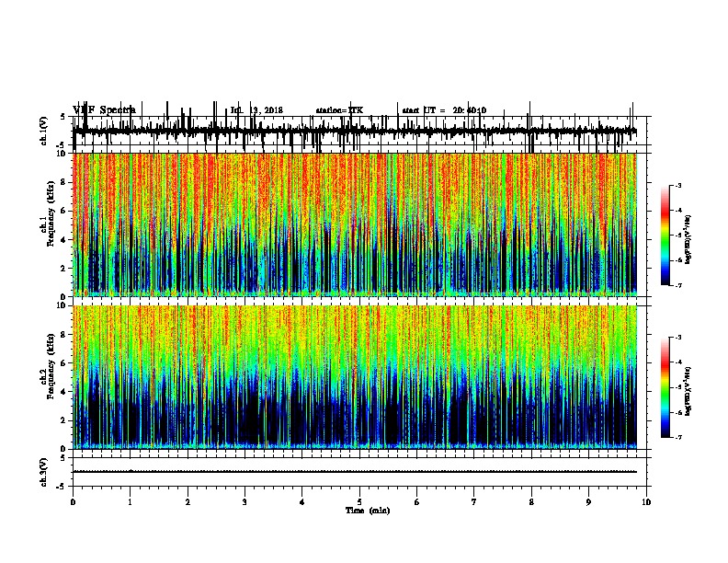Click the 2 kHz tick label on ch.1 axis
Image resolution: width=728 pixels, height=563 pixels.
pyautogui.click(x=64, y=269)
